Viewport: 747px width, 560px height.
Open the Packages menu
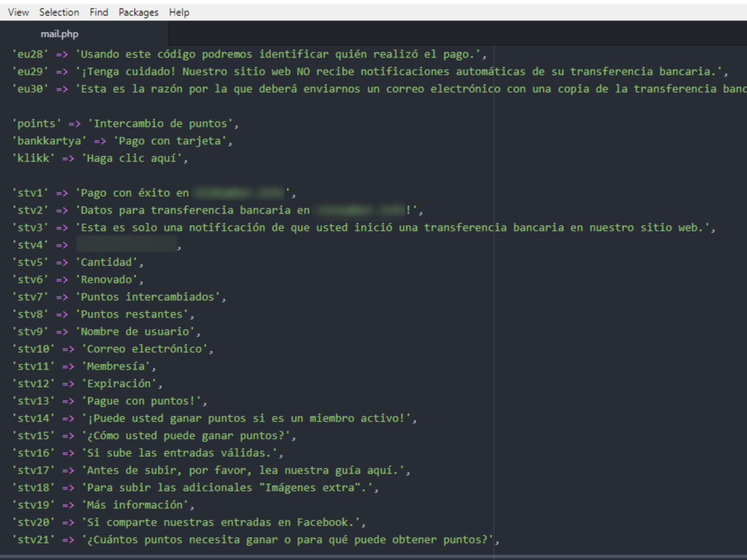click(x=138, y=13)
